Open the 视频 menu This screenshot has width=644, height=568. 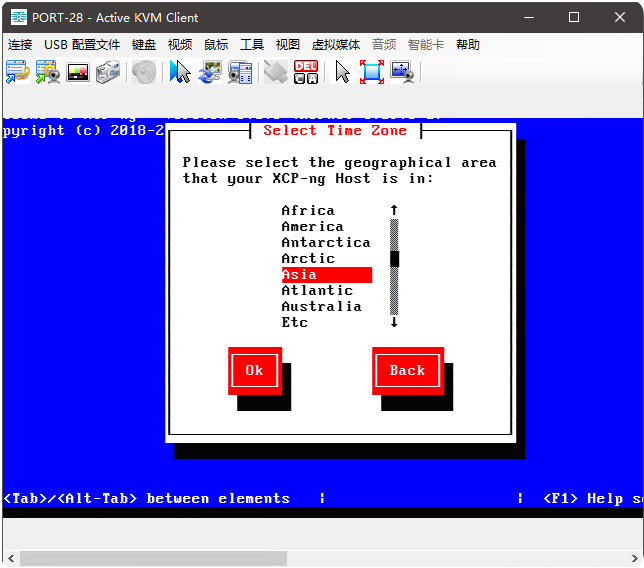[180, 44]
